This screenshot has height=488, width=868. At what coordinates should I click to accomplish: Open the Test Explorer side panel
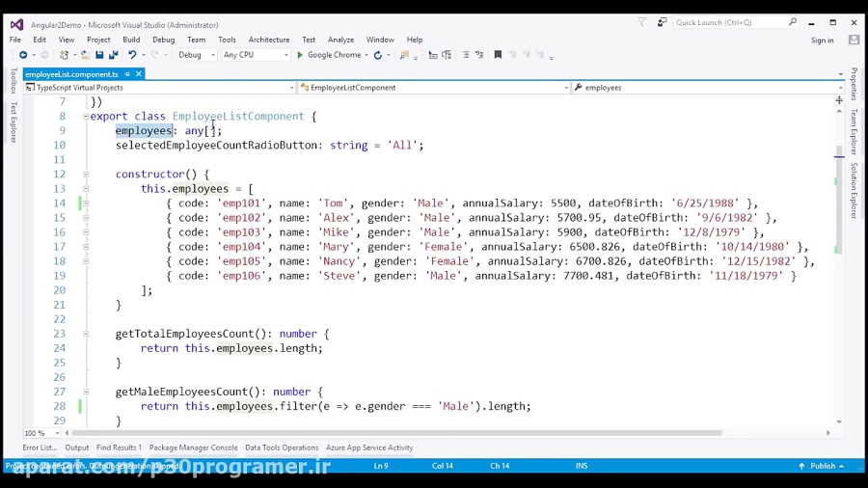point(14,122)
